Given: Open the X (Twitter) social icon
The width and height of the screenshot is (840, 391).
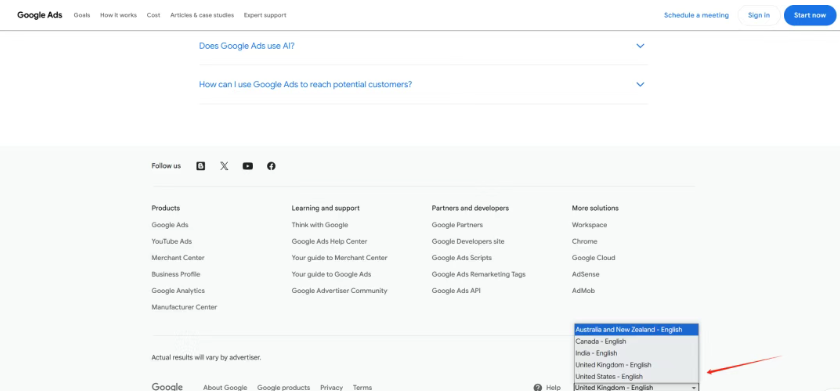Looking at the screenshot, I should coord(224,166).
